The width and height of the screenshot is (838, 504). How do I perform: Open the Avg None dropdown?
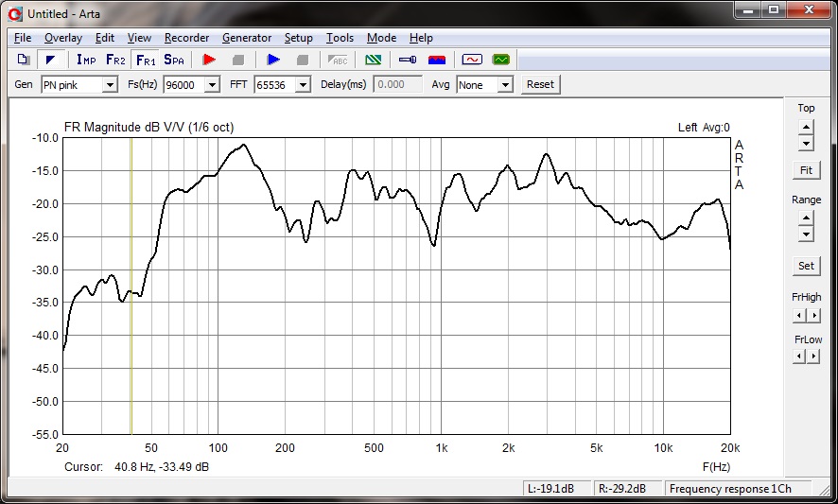click(x=505, y=84)
